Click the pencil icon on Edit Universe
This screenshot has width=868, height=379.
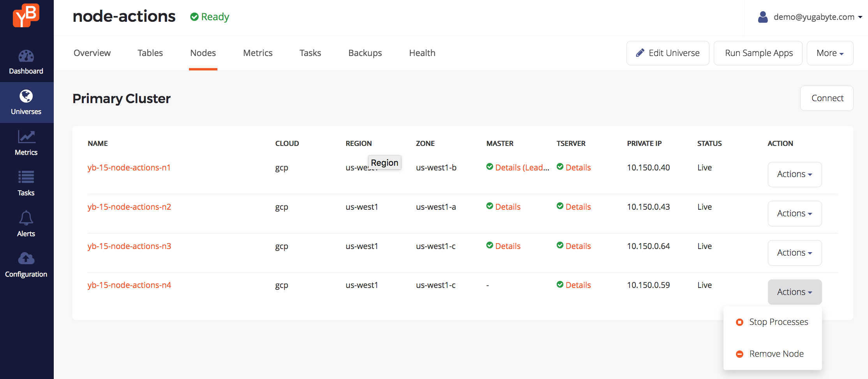click(640, 53)
